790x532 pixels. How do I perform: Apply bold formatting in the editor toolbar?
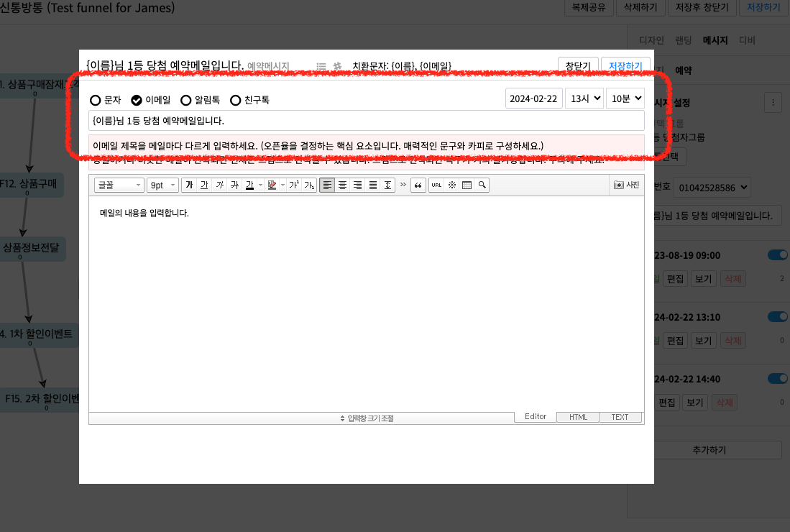(x=189, y=185)
